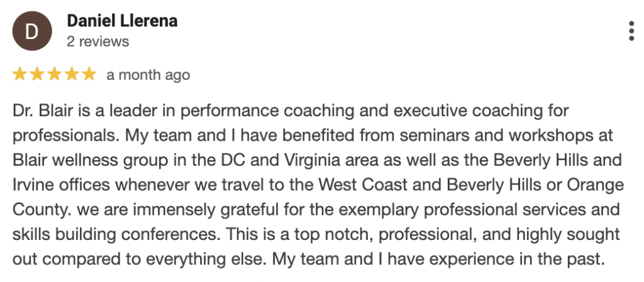Click the second gold rating star
Screen dimensions: 644x282
[x=36, y=75]
